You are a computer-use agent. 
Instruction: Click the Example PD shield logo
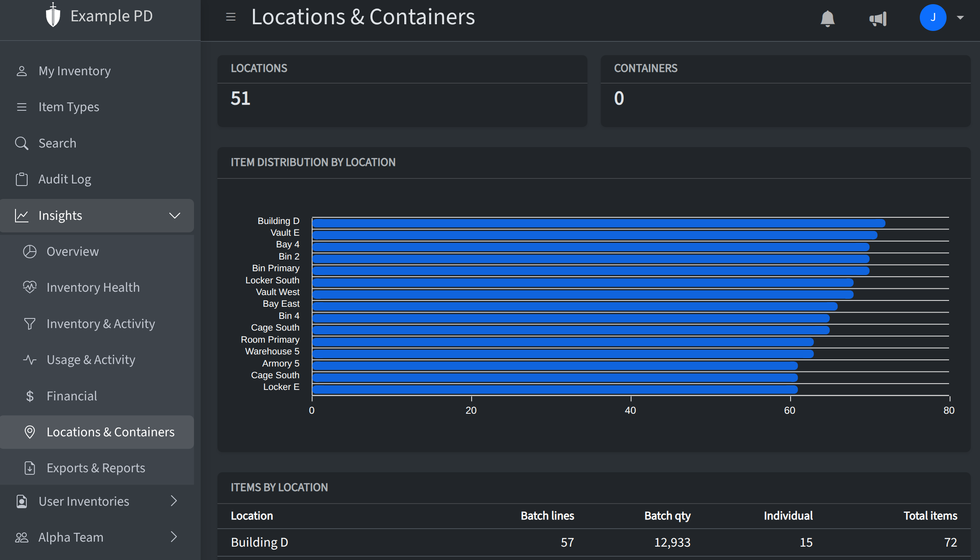coord(53,15)
